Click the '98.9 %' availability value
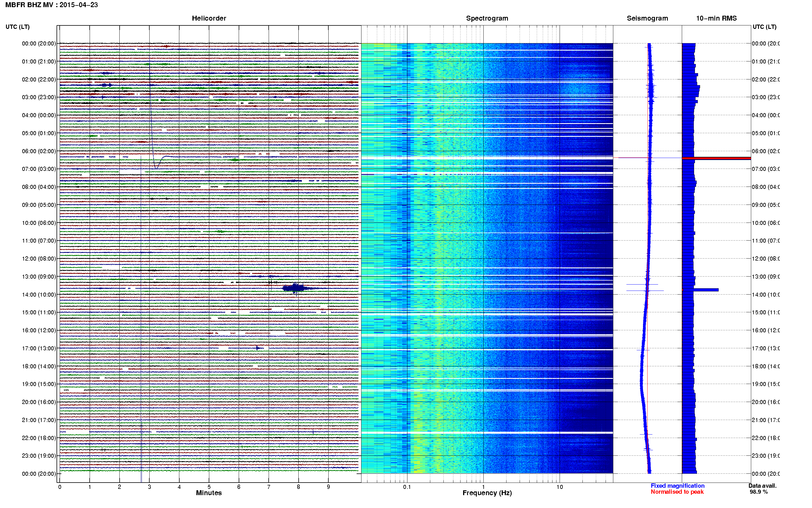The image size is (812, 508). pyautogui.click(x=759, y=492)
